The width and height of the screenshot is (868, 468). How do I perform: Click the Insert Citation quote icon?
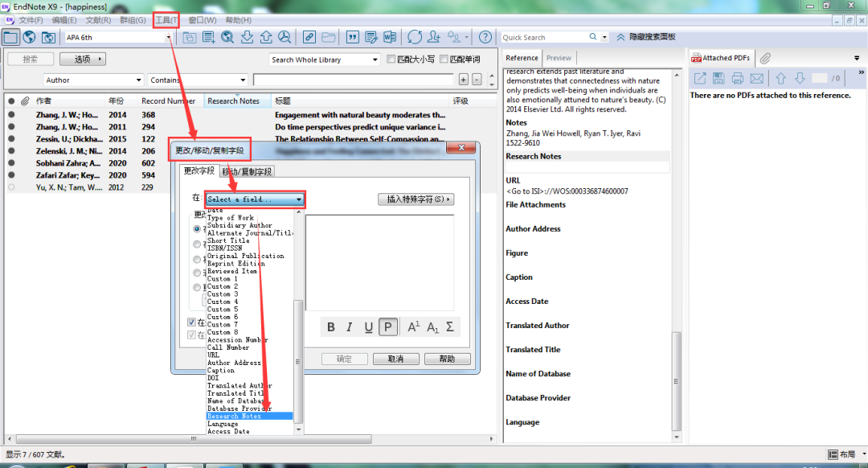click(x=352, y=37)
